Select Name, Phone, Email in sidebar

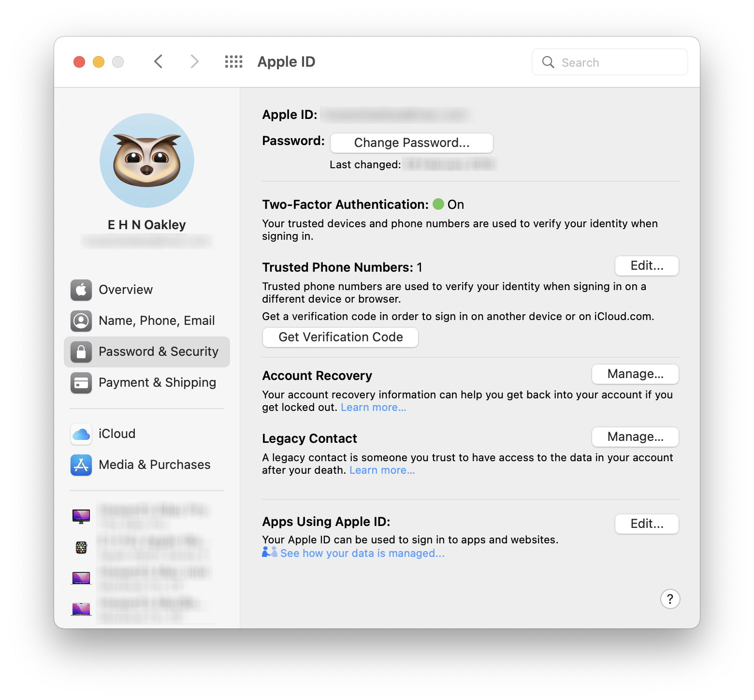click(156, 321)
